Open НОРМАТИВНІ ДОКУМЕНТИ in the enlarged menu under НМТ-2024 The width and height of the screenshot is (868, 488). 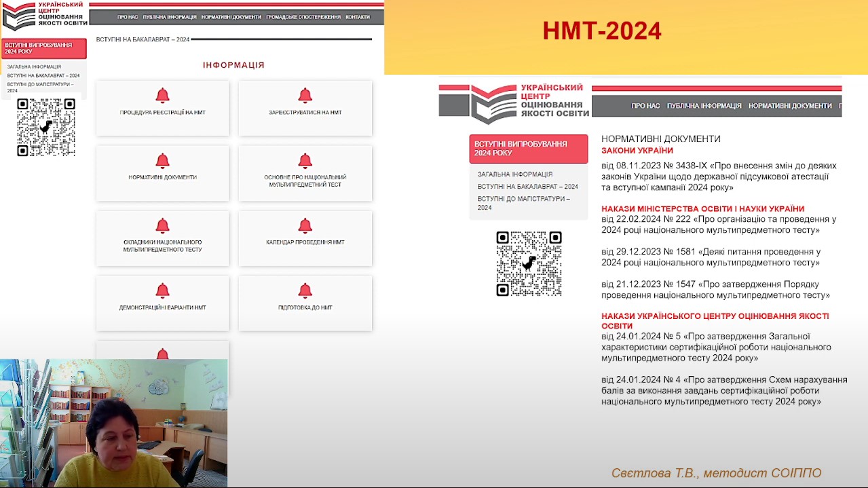[x=790, y=106]
